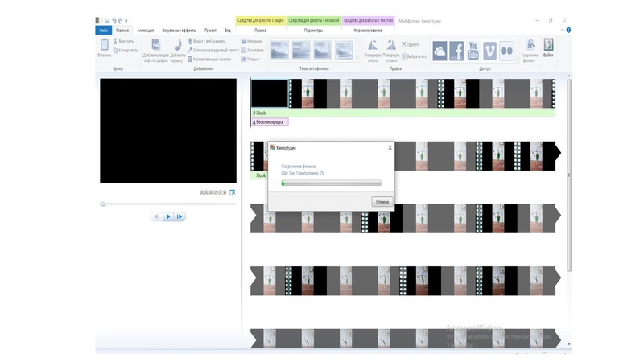This screenshot has height=362, width=644.
Task: Click the Sign in (Войти) button
Action: [x=549, y=49]
